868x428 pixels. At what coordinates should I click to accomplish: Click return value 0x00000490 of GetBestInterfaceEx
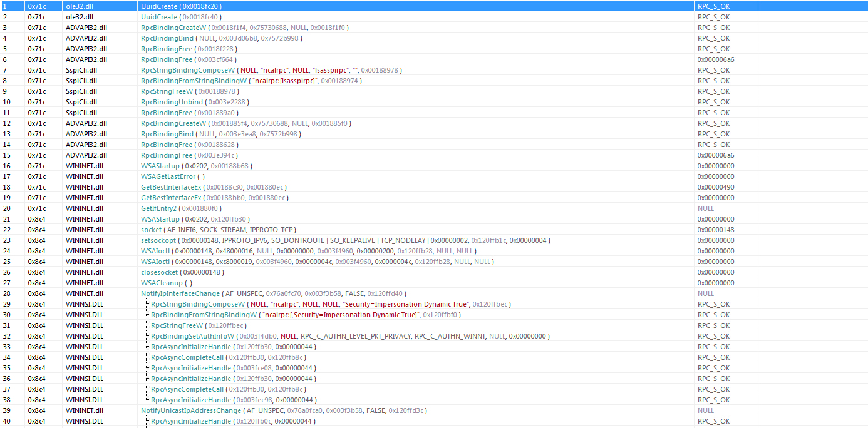[716, 187]
